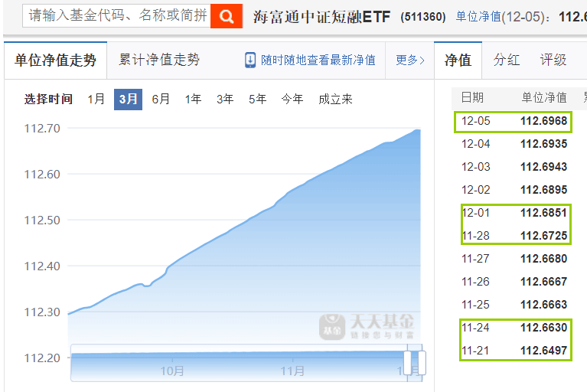Click the 11-26 date row
Image resolution: width=587 pixels, height=392 pixels.
476,282
